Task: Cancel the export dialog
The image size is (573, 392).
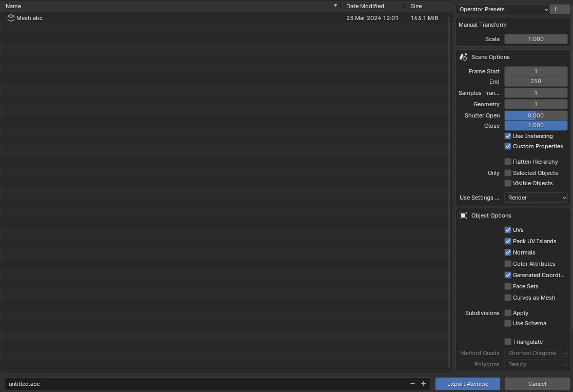Action: tap(537, 384)
